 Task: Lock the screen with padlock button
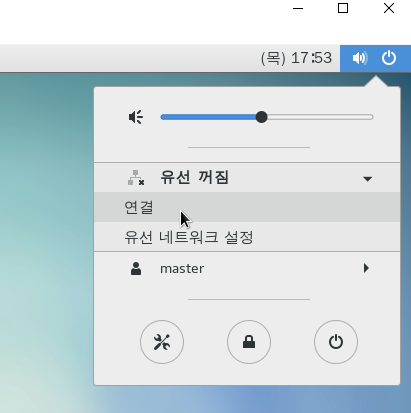(x=249, y=342)
